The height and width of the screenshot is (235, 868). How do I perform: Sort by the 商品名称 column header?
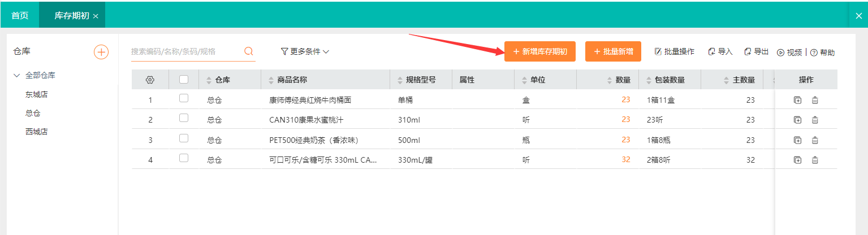coord(292,80)
